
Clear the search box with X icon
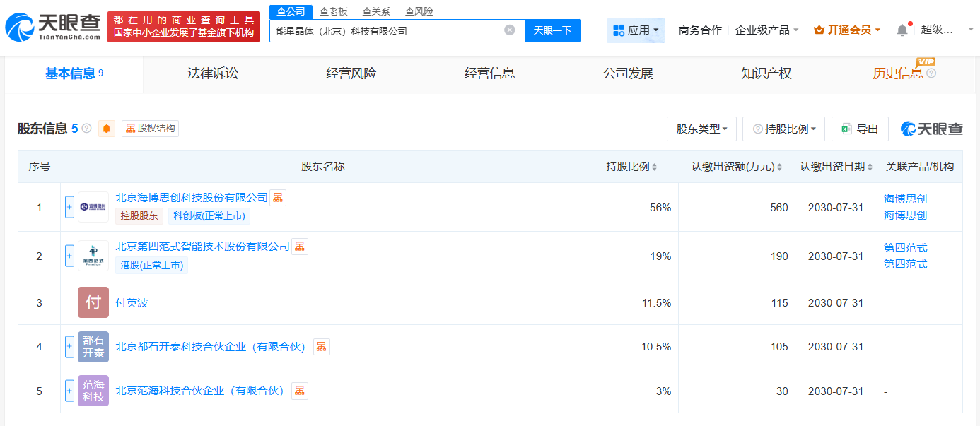coord(510,30)
